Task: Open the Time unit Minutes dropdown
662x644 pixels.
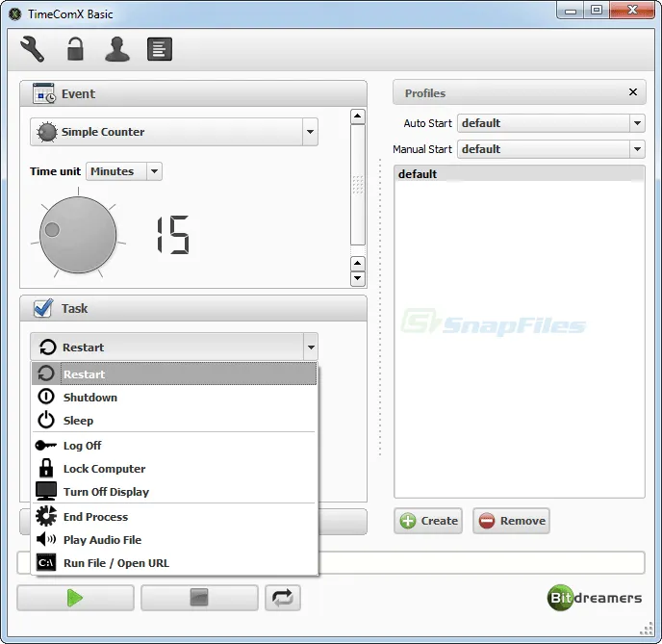Action: pos(124,171)
